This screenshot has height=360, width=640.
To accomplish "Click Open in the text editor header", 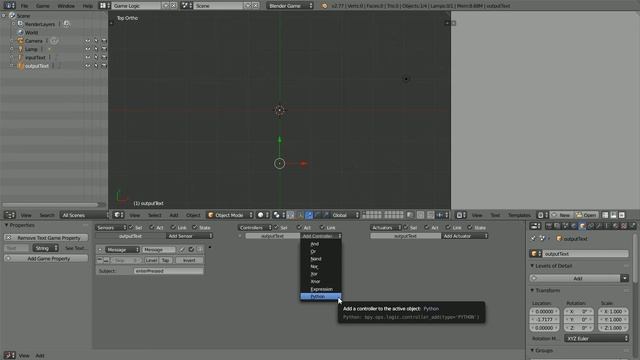I will point(586,215).
